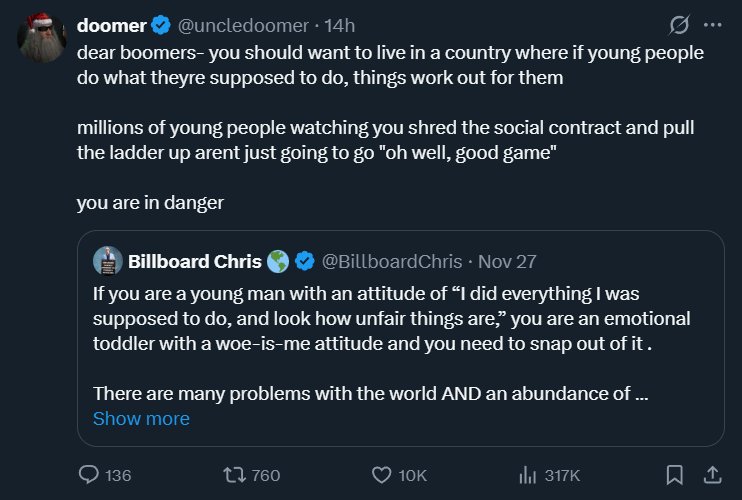
Task: Click the reply comment icon
Action: coord(90,474)
